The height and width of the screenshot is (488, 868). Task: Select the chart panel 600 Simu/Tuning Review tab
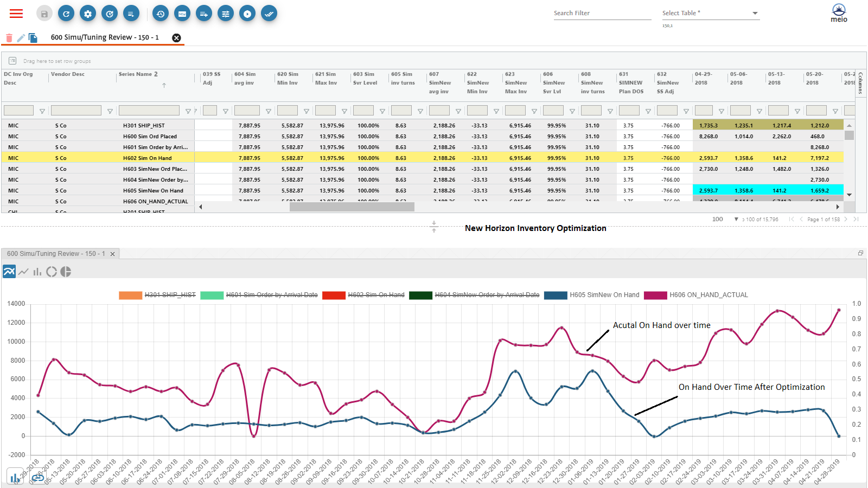[56, 254]
